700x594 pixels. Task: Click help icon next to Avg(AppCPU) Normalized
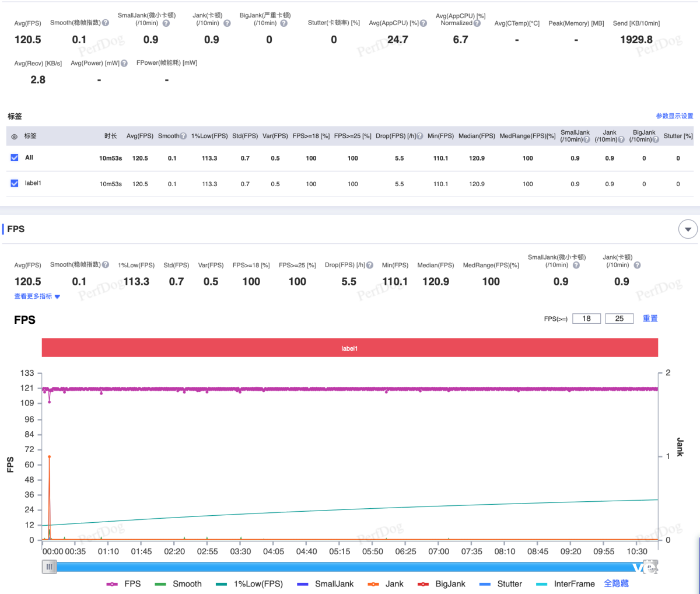coord(477,23)
